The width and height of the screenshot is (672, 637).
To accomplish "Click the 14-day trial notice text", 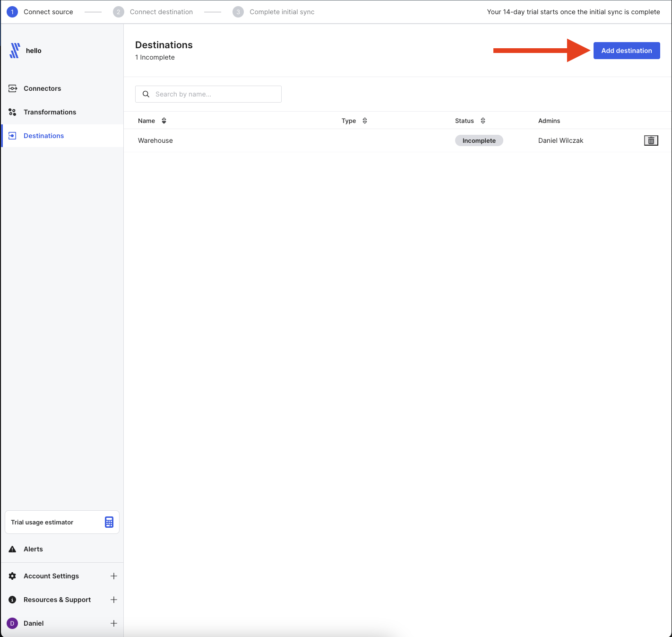I will click(574, 12).
